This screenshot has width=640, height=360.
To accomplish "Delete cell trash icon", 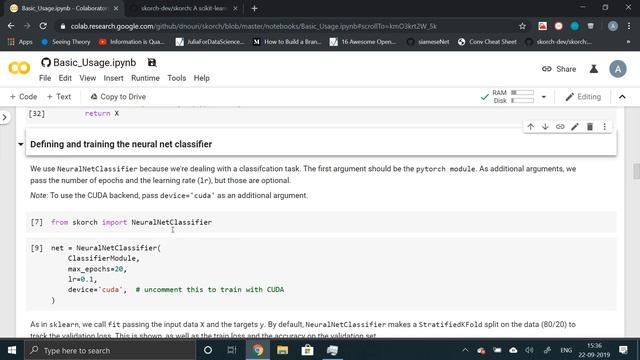I will [x=590, y=127].
